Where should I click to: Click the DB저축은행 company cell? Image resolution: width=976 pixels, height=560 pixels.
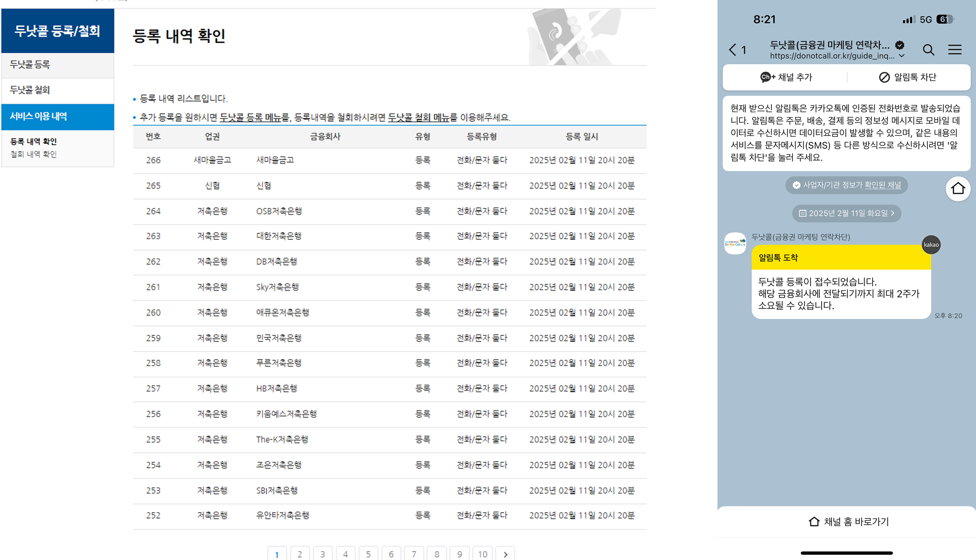(276, 262)
